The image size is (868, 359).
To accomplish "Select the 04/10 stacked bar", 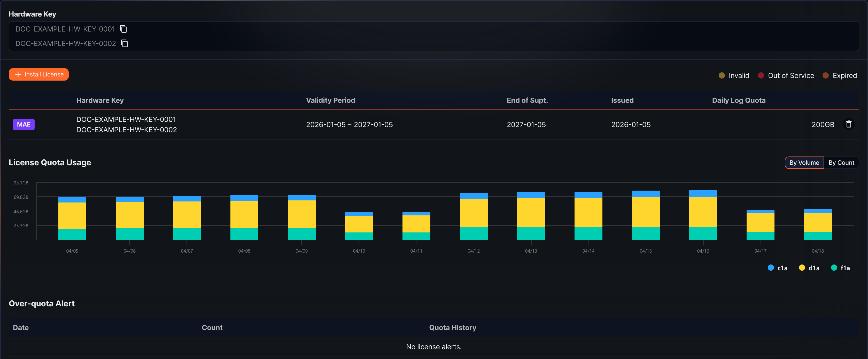I will pyautogui.click(x=359, y=226).
